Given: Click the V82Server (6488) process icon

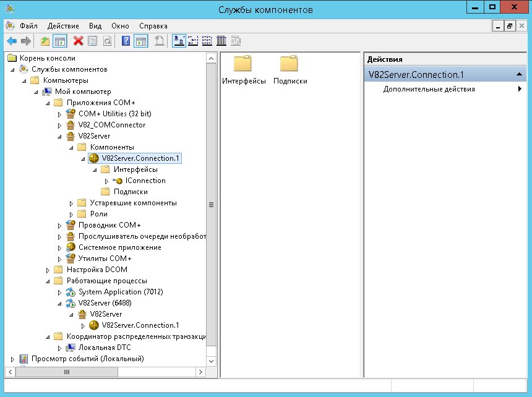Looking at the screenshot, I should point(71,303).
